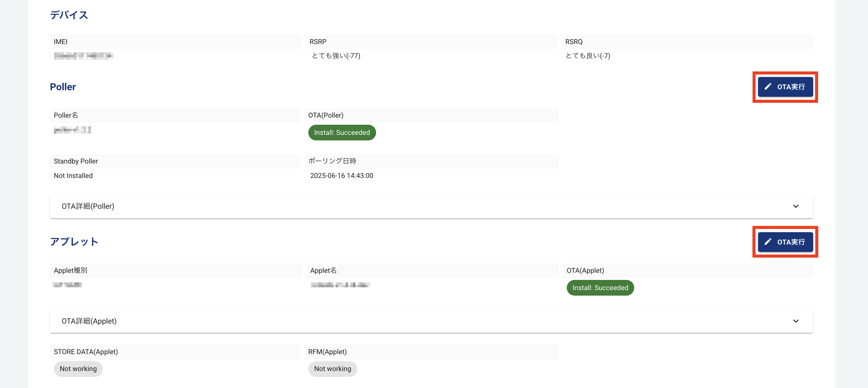Click the blurred IMEI value
868x388 pixels.
[x=83, y=55]
